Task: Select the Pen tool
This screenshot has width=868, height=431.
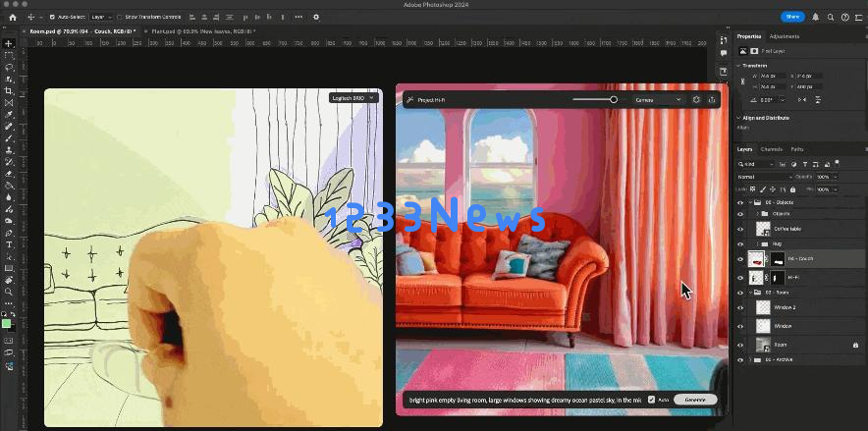Action: (8, 233)
